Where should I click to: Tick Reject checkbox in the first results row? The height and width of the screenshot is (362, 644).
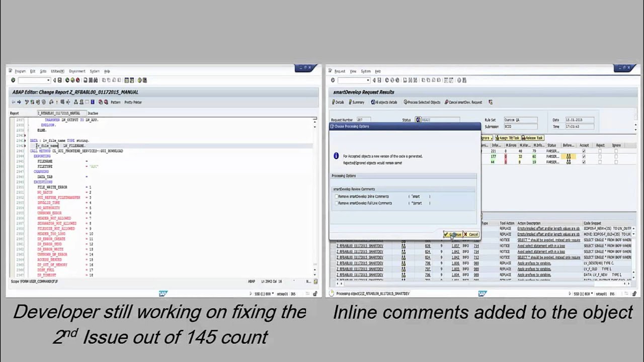[600, 151]
